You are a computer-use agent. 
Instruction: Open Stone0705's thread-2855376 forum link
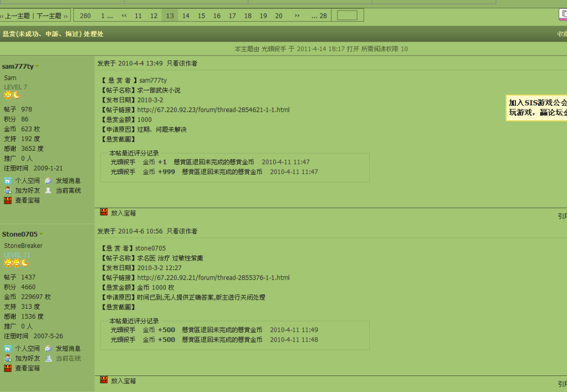coord(213,277)
